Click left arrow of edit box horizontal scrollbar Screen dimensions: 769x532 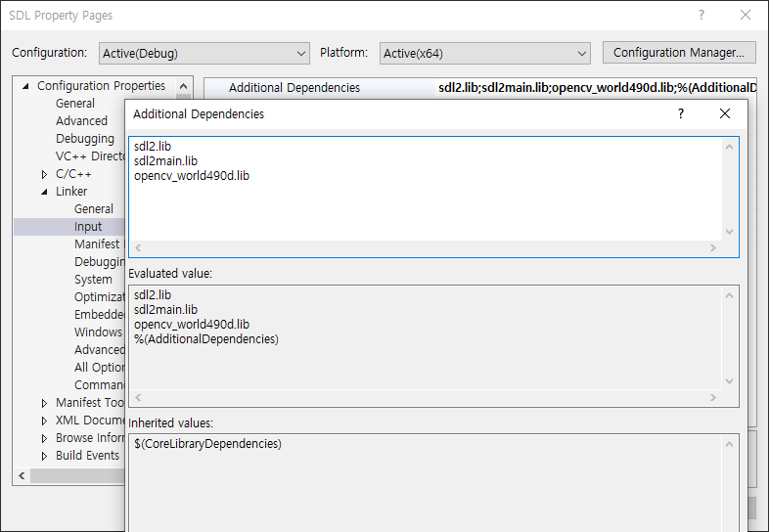[x=138, y=248]
